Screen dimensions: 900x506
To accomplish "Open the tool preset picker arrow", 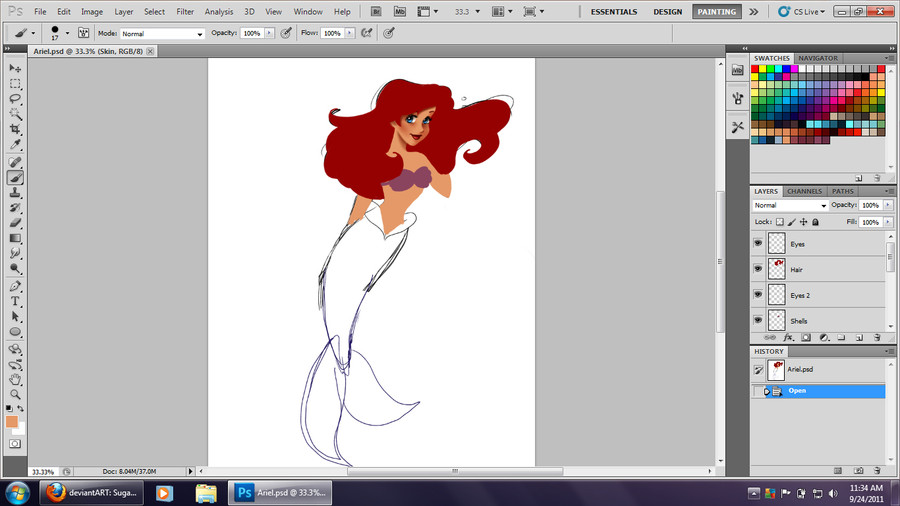I will pyautogui.click(x=33, y=33).
